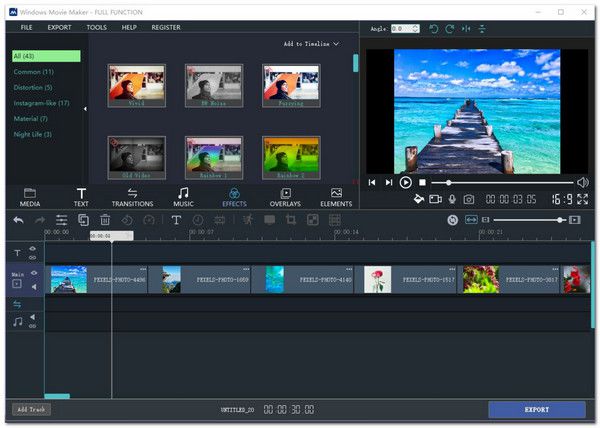
Task: Click the blue EXPORT button
Action: 537,410
